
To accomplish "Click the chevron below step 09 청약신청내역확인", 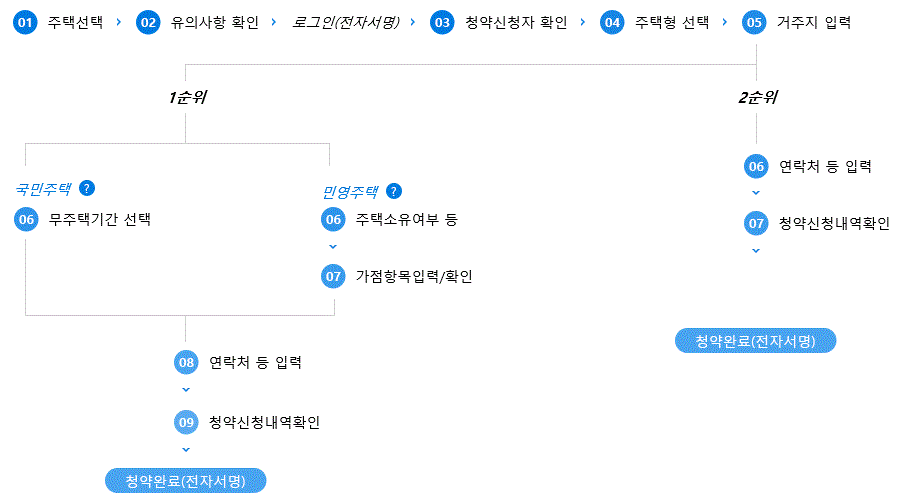I will [186, 450].
